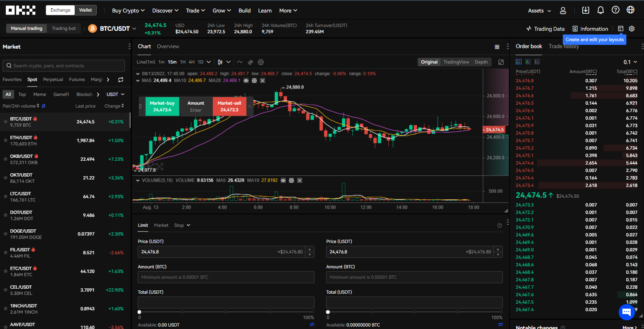Open the live chat support bubble
This screenshot has height=329, width=644.
[x=627, y=312]
